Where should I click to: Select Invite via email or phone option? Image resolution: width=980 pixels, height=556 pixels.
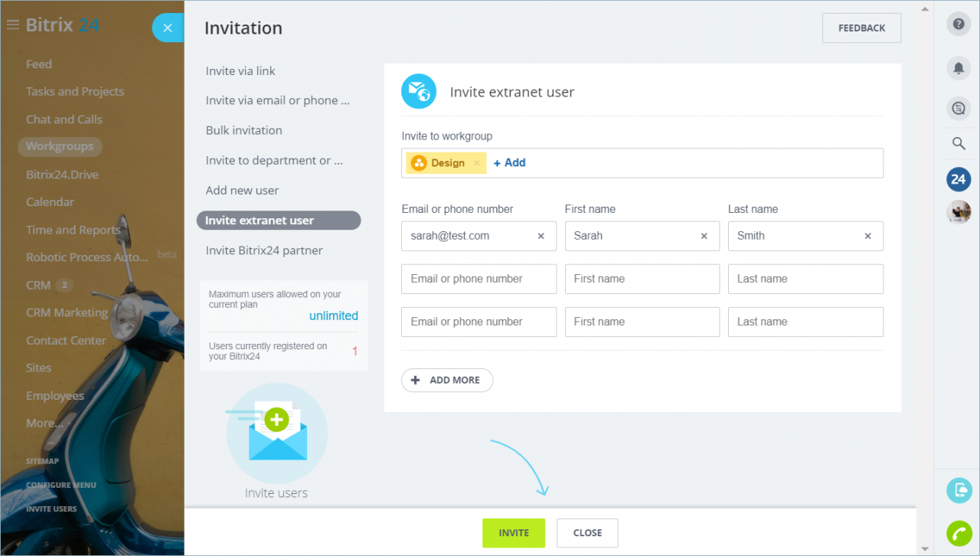point(277,100)
